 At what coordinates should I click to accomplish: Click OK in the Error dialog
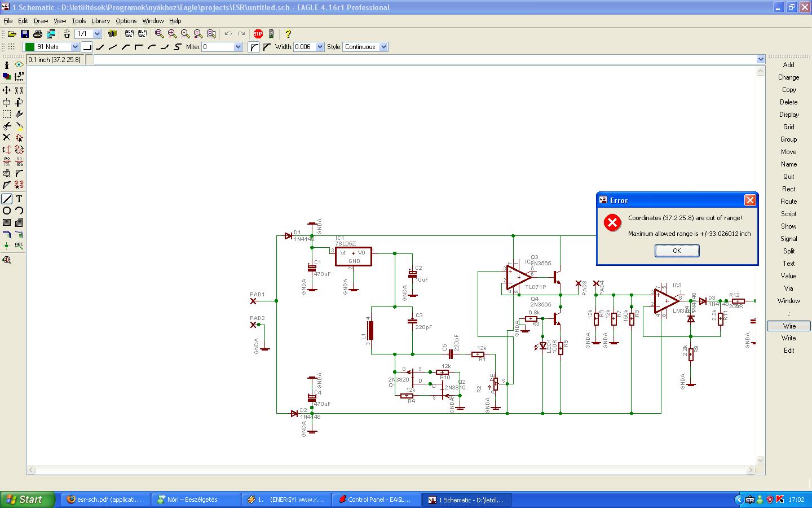677,251
